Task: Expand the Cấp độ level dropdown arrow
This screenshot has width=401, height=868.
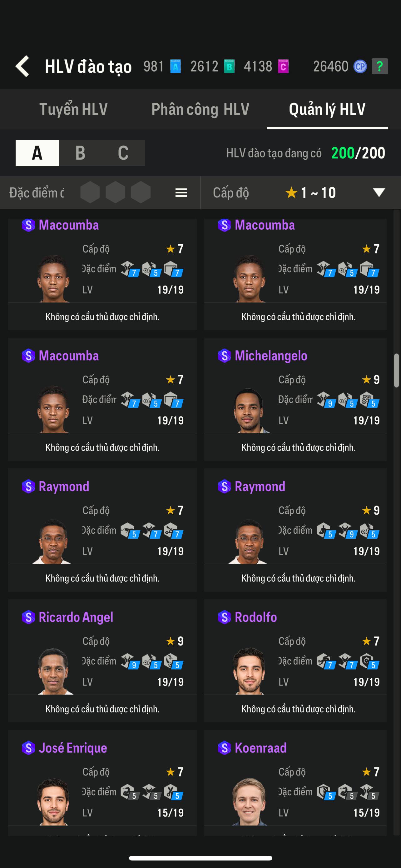Action: tap(379, 192)
